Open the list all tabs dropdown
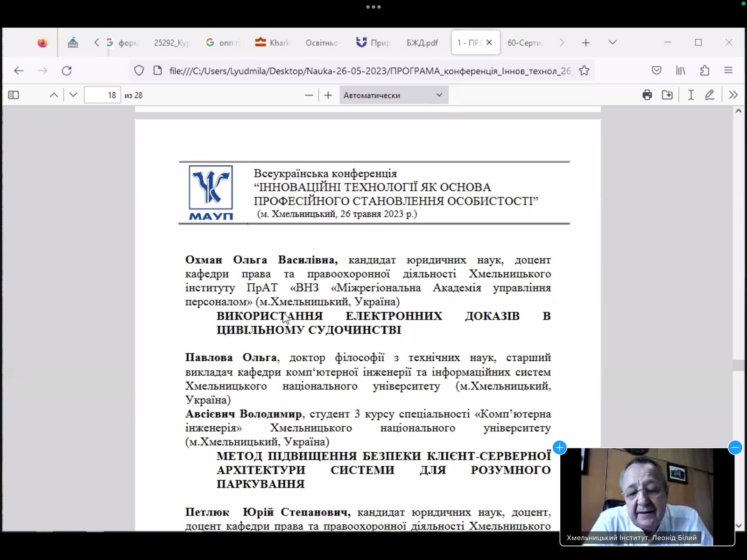Screen dimensions: 747x560 pyautogui.click(x=613, y=42)
